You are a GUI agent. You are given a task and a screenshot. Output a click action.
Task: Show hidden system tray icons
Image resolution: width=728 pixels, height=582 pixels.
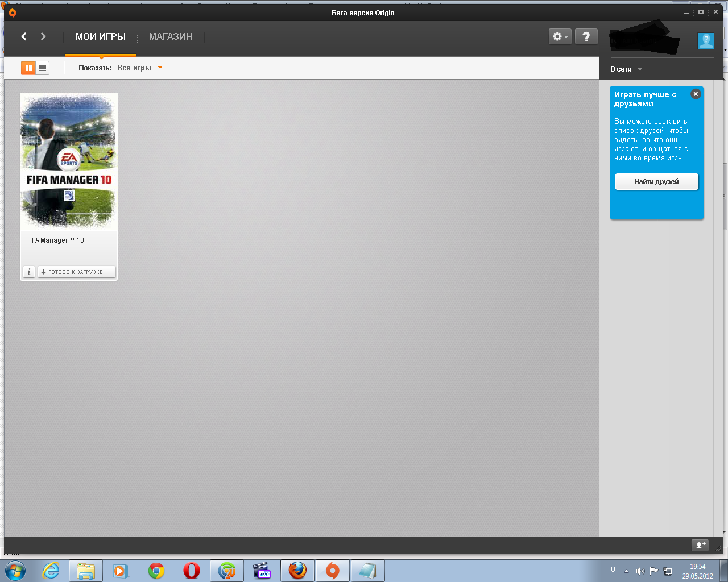point(626,571)
